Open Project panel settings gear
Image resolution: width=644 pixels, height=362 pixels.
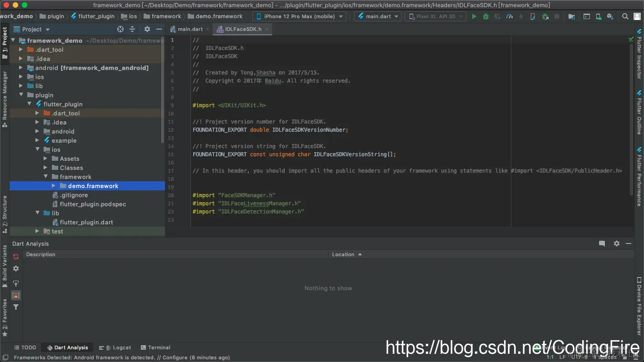click(147, 29)
